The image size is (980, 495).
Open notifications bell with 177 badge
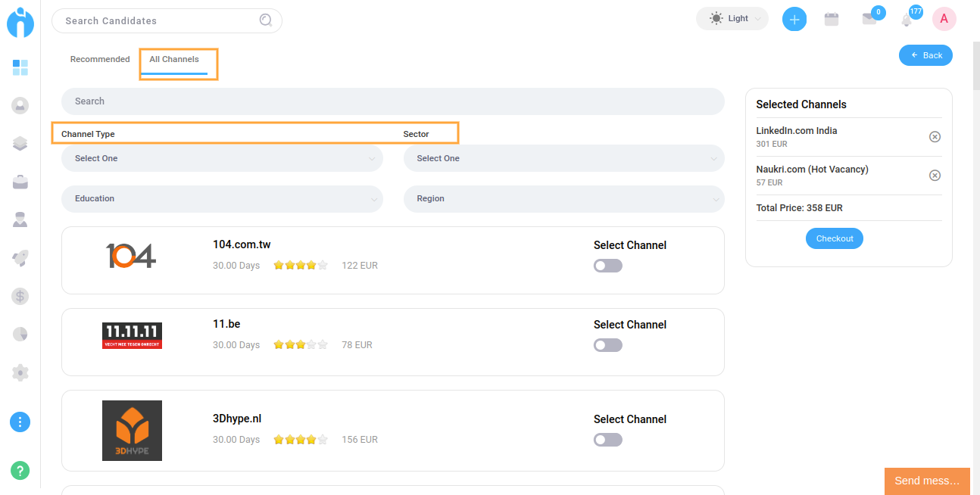[x=907, y=20]
